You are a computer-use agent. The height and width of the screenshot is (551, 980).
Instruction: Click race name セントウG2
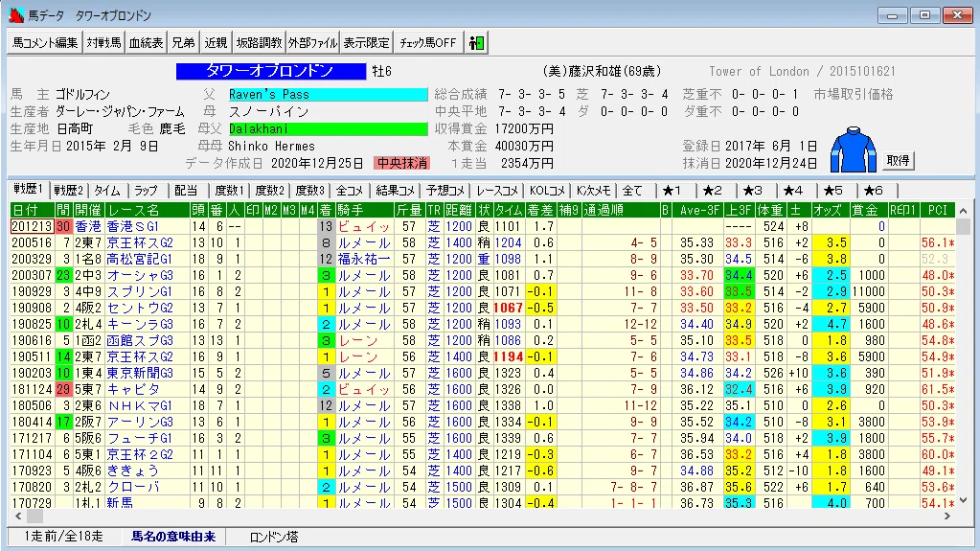(139, 308)
